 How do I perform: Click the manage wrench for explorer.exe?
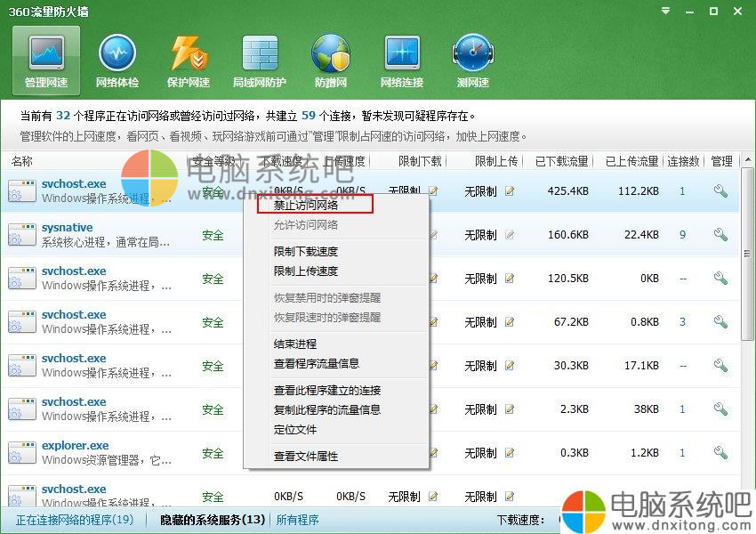point(720,452)
